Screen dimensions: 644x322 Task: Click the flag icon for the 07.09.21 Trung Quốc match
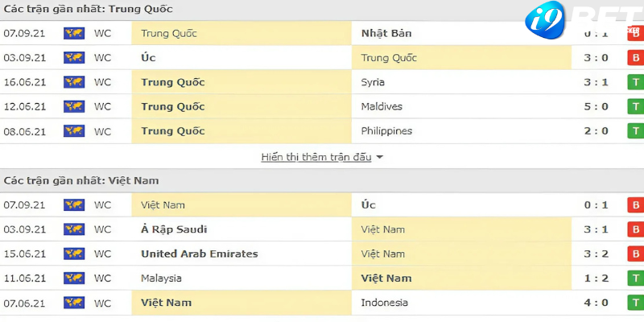(x=74, y=34)
